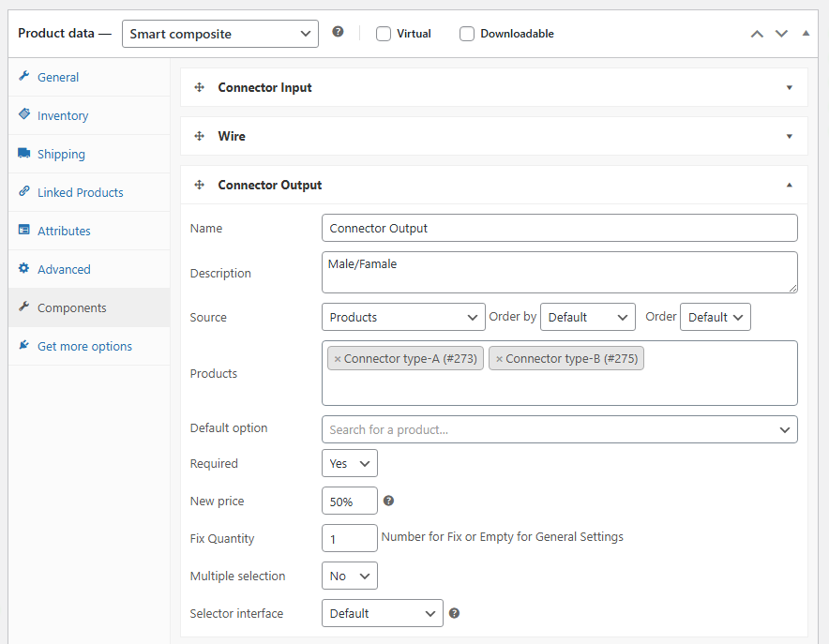Move Product data panel down

coord(781,34)
